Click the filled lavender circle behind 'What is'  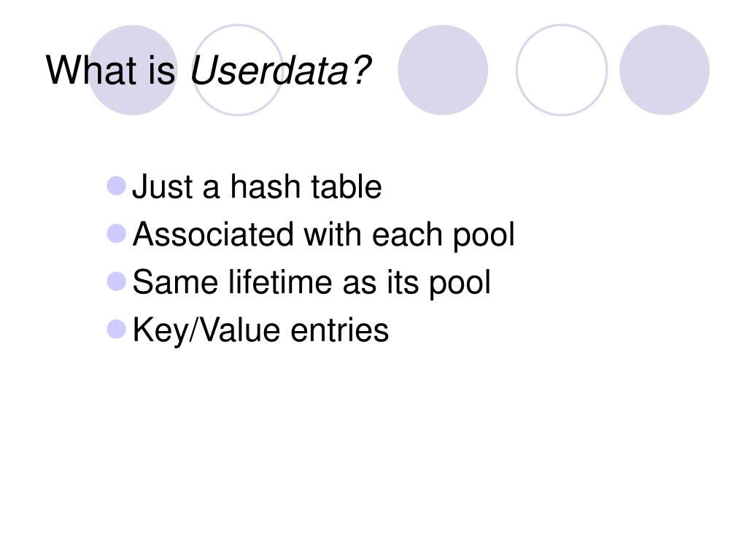133,70
